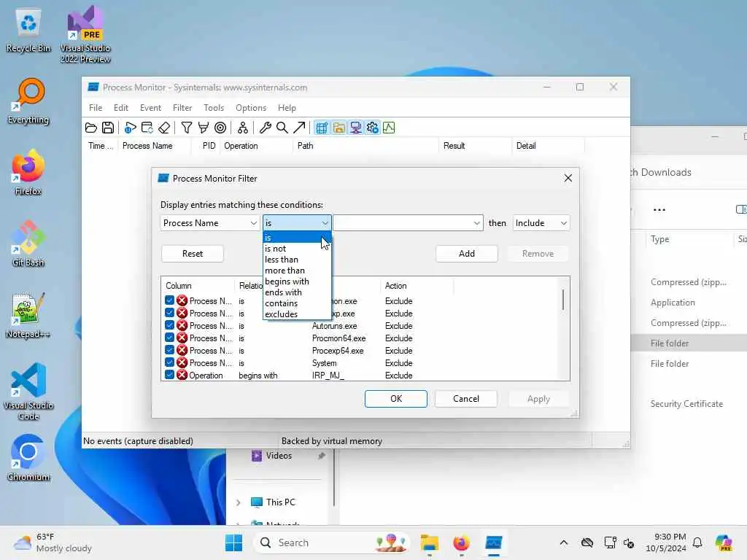Click the taskbar Search box

coord(332,542)
